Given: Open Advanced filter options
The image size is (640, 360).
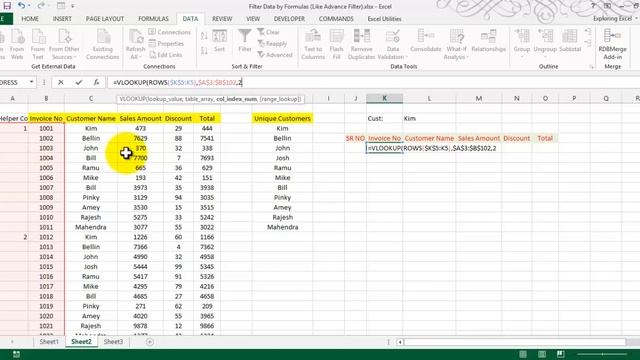Looking at the screenshot, I should tap(275, 55).
